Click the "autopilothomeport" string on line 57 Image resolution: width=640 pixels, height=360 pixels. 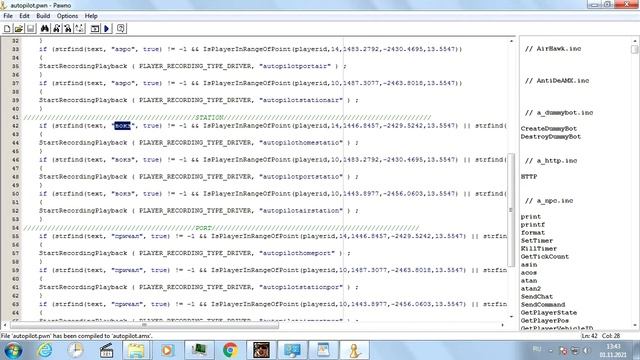coord(297,253)
